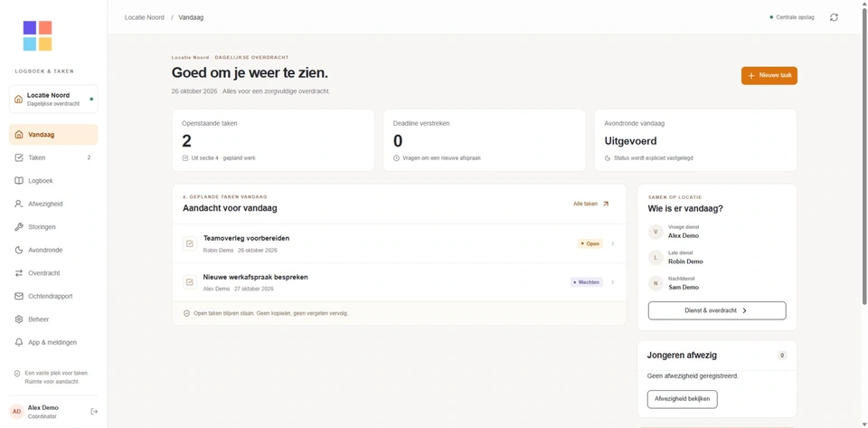Check off Nieuwe werkafspraak bespreken task box
The width and height of the screenshot is (868, 428).
click(190, 282)
